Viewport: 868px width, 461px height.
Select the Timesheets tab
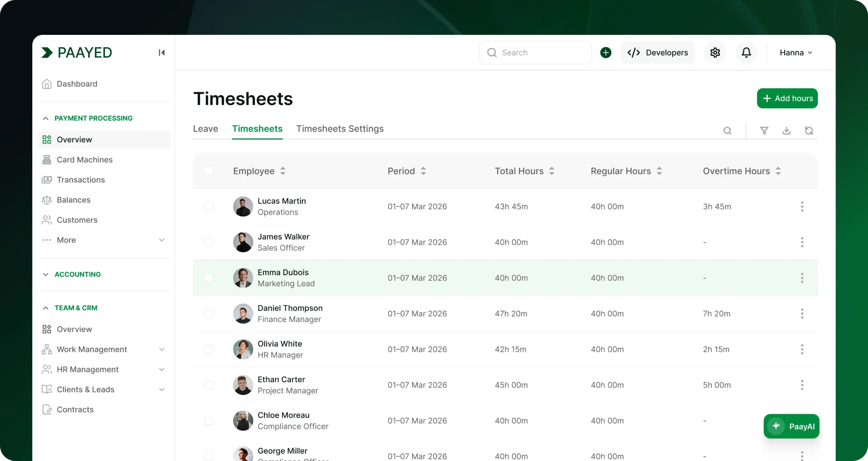point(257,129)
